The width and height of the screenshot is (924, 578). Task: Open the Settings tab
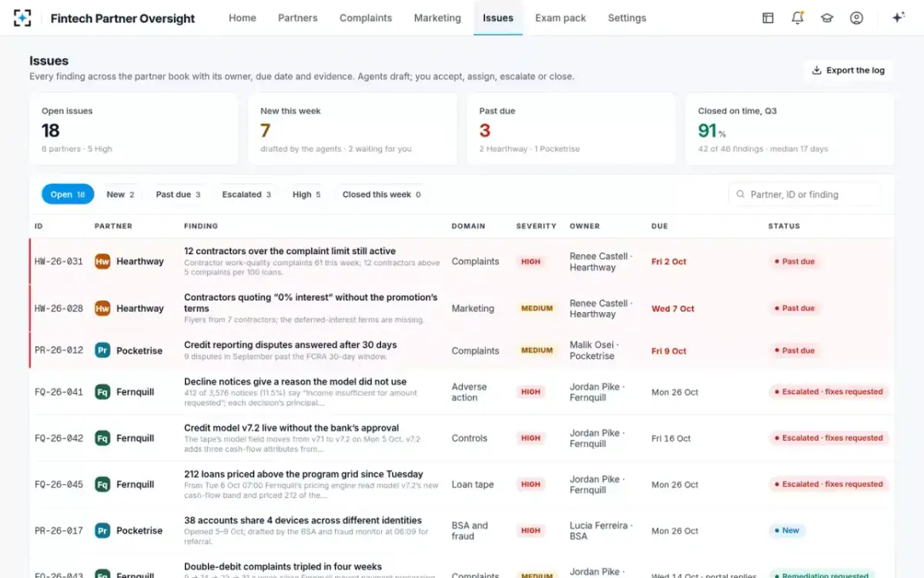point(627,18)
